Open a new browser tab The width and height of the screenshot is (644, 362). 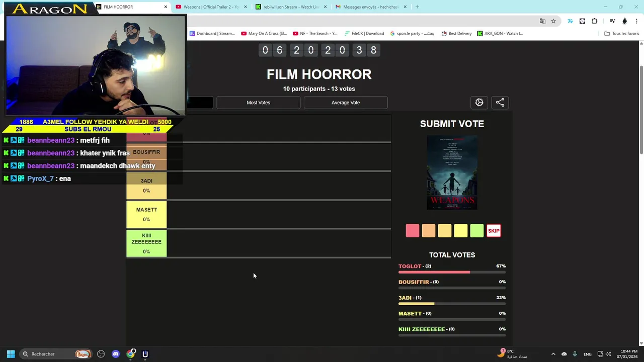pos(417,7)
